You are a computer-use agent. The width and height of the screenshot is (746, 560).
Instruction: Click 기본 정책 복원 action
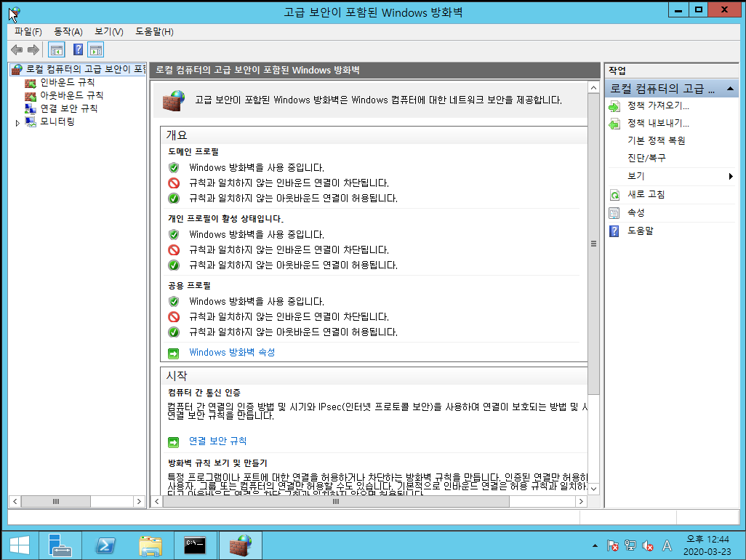point(656,140)
